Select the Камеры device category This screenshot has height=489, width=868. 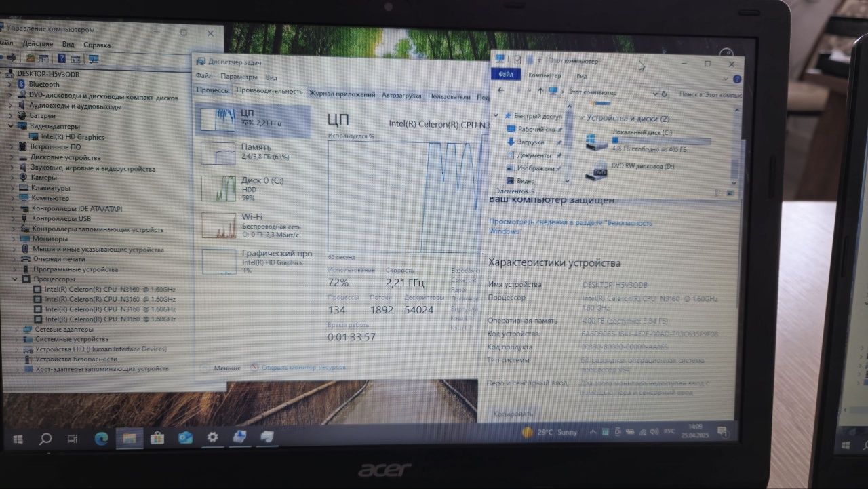coord(43,178)
